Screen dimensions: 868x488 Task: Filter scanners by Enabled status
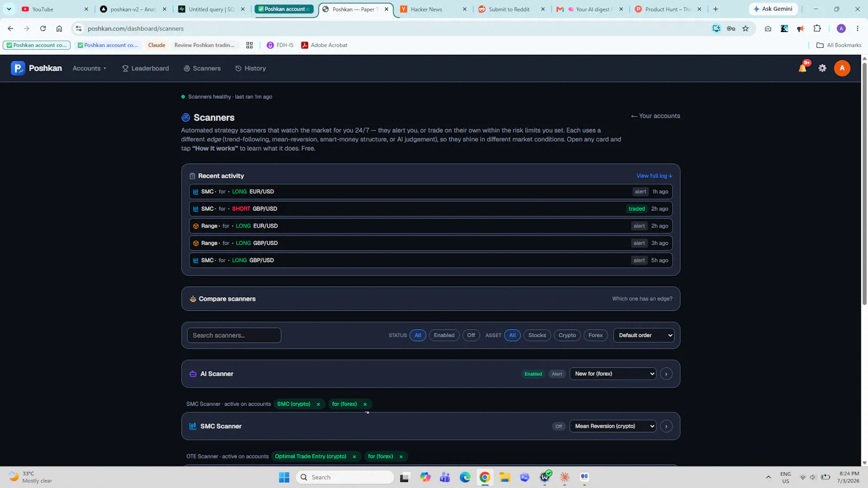point(444,335)
